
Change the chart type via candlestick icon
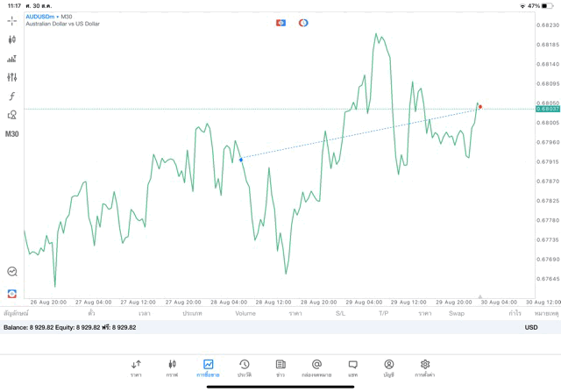[12, 39]
